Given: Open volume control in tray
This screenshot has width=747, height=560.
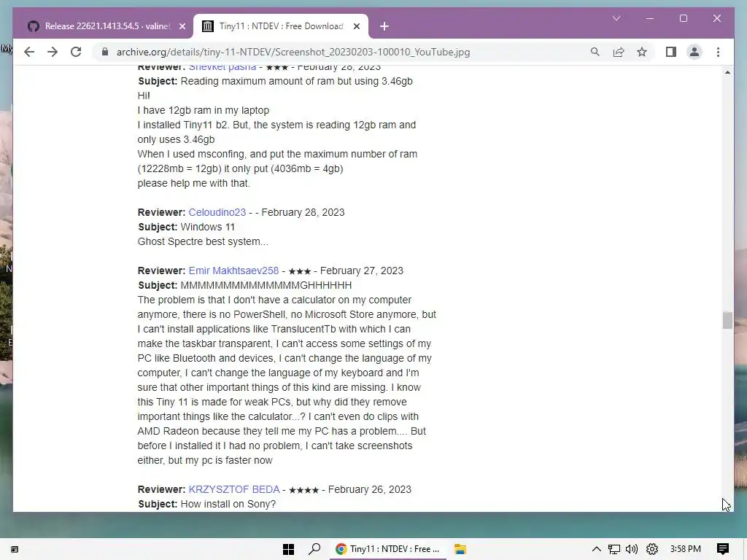Looking at the screenshot, I should (632, 549).
